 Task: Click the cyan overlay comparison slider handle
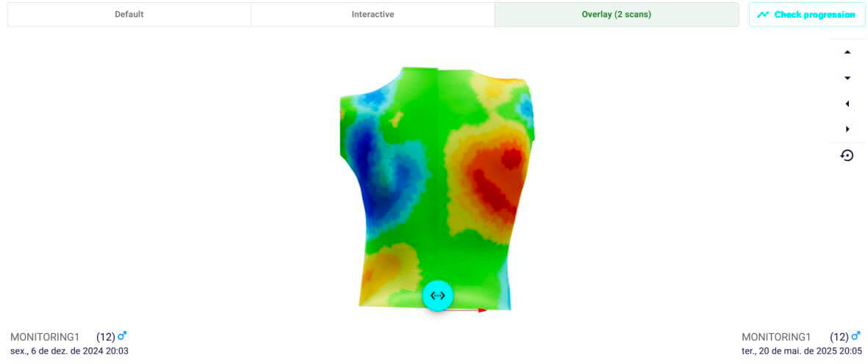438,296
